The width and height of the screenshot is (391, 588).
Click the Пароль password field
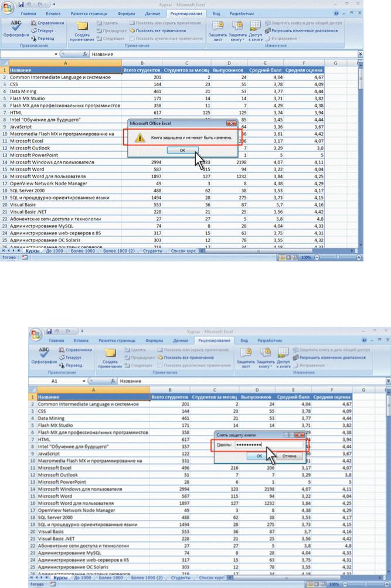268,445
